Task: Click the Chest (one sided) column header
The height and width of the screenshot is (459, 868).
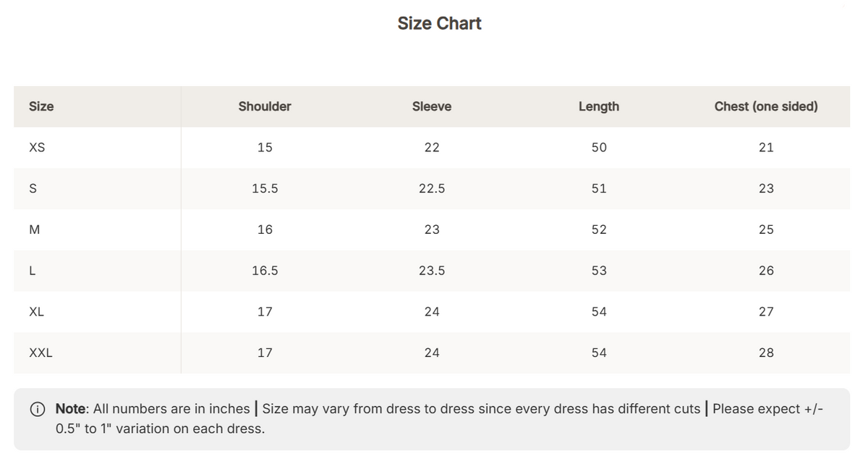Action: click(x=766, y=106)
